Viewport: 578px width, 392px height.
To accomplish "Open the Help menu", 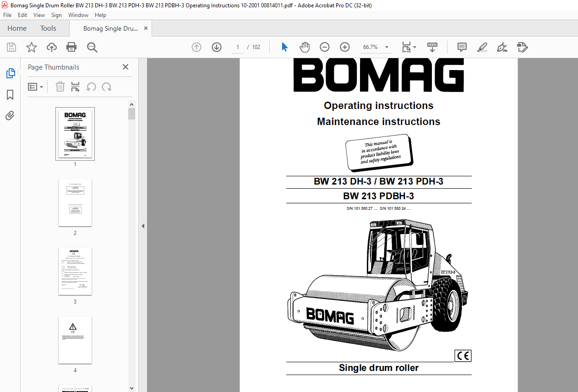I will (x=100, y=15).
